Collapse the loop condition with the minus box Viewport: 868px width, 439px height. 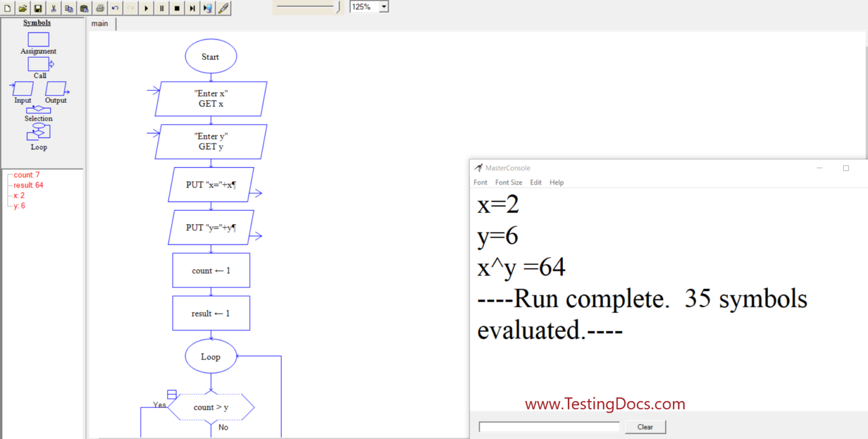172,394
